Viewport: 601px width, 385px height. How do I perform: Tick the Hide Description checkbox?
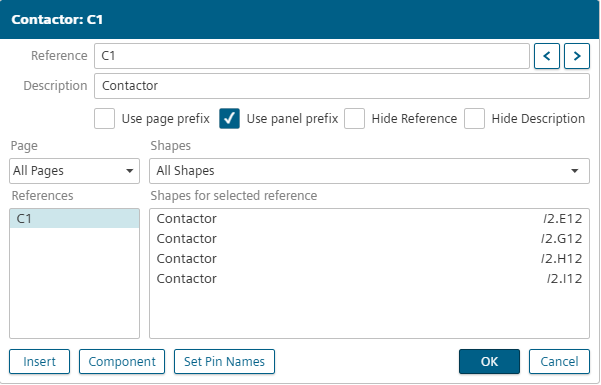pyautogui.click(x=474, y=118)
